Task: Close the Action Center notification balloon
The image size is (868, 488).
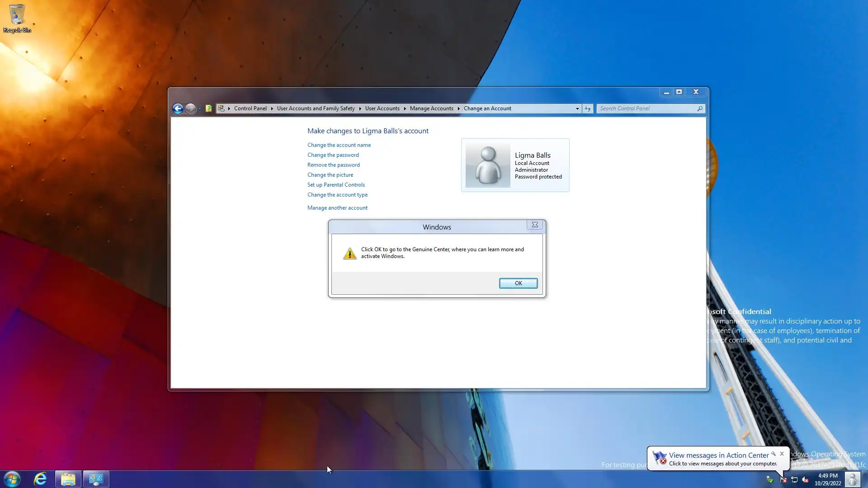Action: coord(782,454)
